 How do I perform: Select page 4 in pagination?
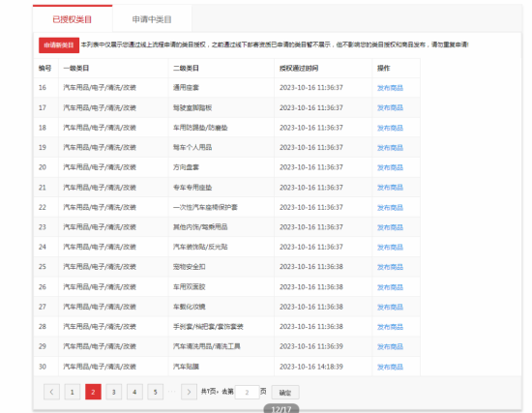click(x=134, y=392)
